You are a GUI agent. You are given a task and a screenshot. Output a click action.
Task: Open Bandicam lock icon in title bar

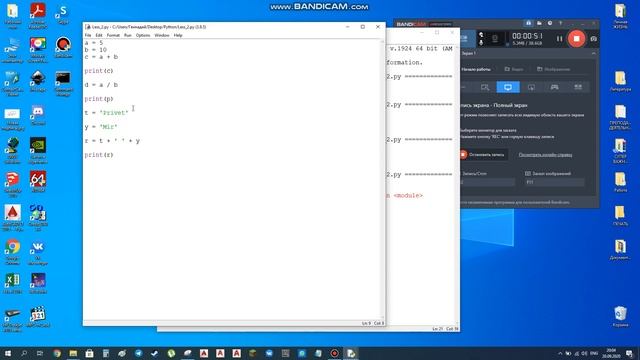pyautogui.click(x=529, y=23)
